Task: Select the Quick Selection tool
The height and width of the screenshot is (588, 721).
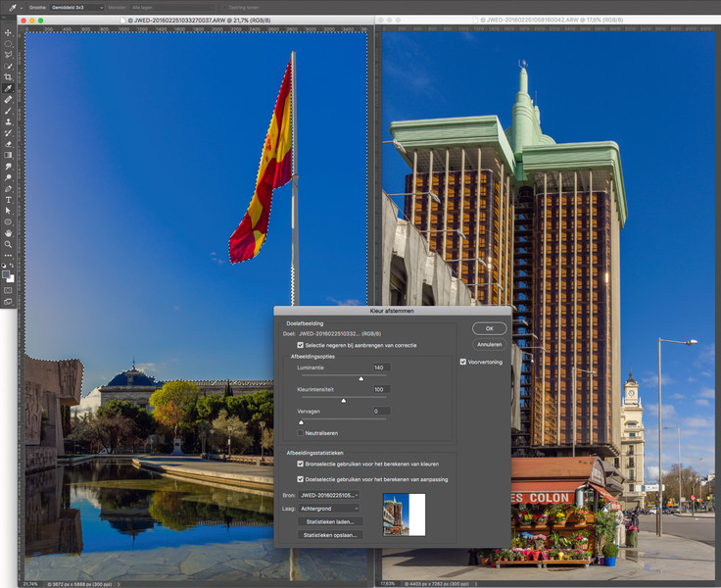Action: [x=8, y=67]
